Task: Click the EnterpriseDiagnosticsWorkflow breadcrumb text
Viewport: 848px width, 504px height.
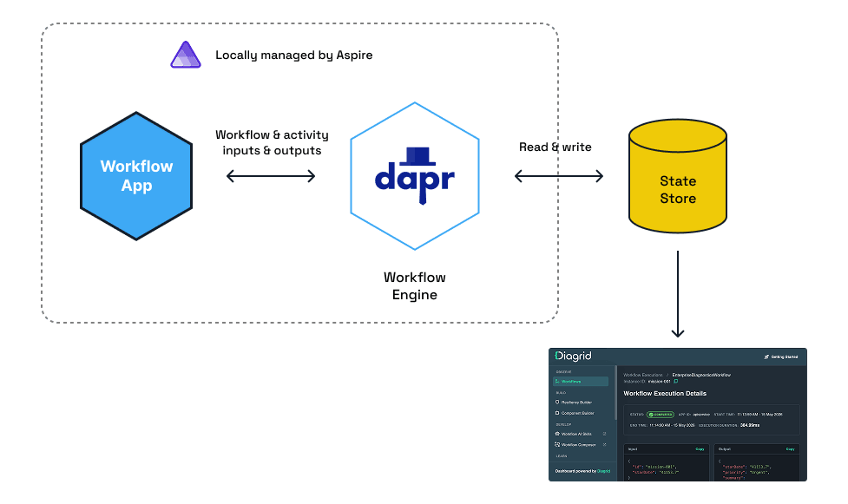Action: coord(701,375)
